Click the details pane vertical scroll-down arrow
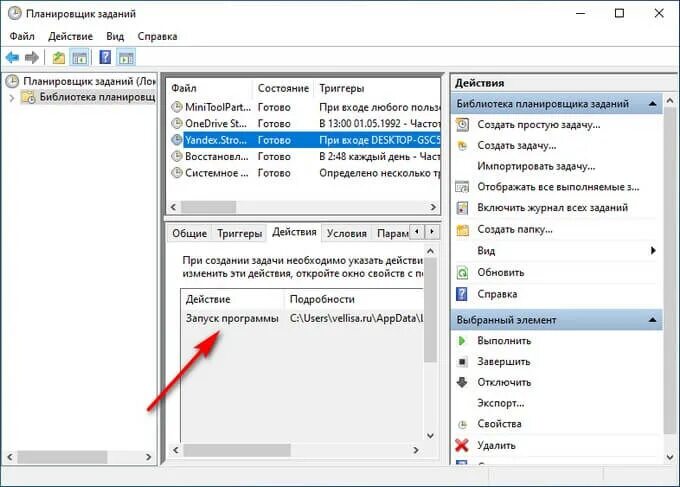 point(430,435)
